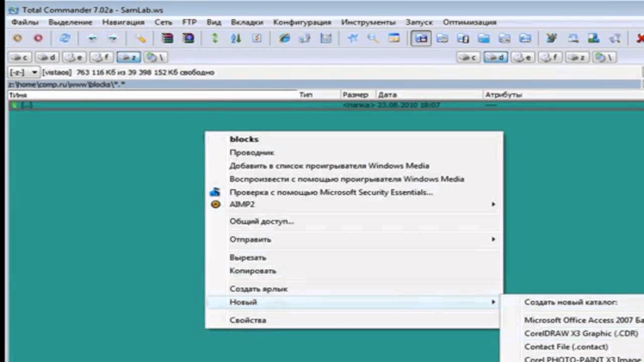644x362 pixels.
Task: Open the Вид menu
Action: click(x=214, y=22)
